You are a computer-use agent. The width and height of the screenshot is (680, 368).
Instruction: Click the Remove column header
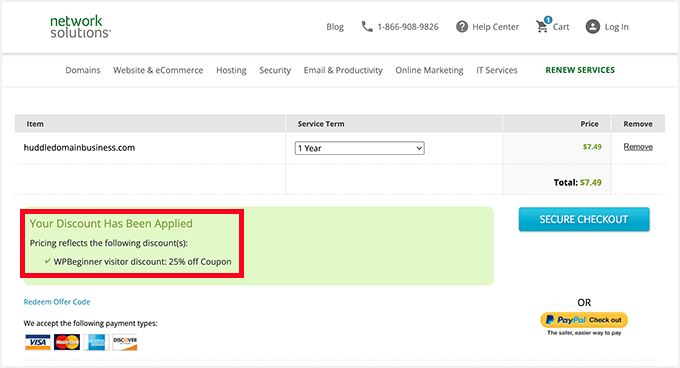[x=638, y=124]
